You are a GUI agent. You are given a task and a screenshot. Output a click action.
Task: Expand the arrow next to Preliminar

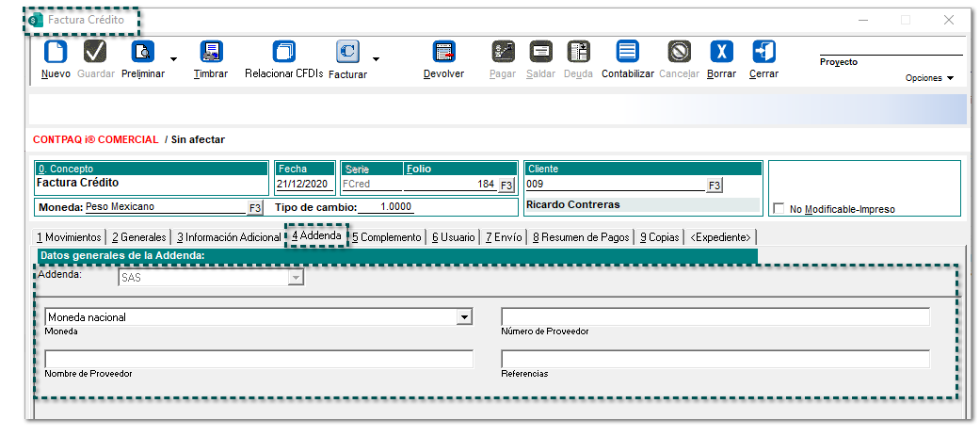click(x=174, y=57)
